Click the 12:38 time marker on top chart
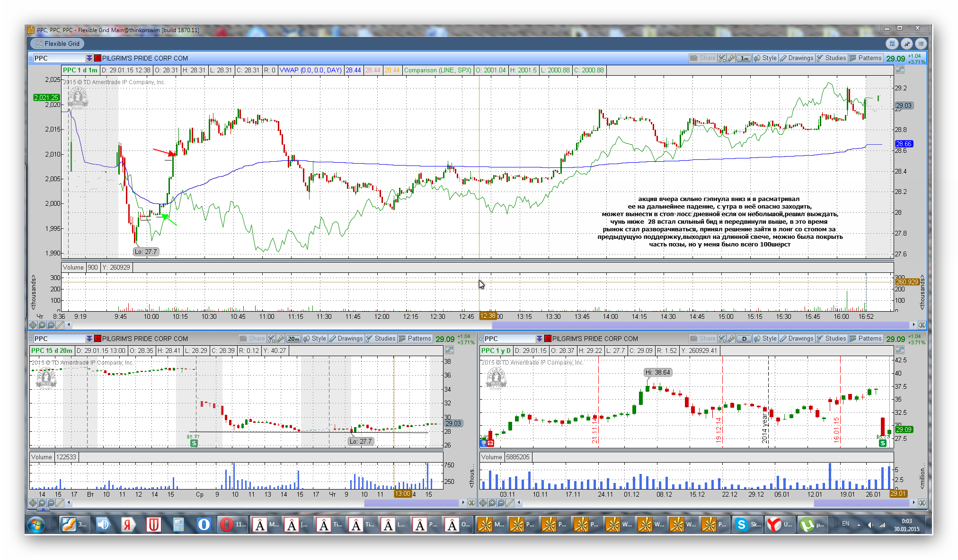The height and width of the screenshot is (560, 958). [x=488, y=316]
